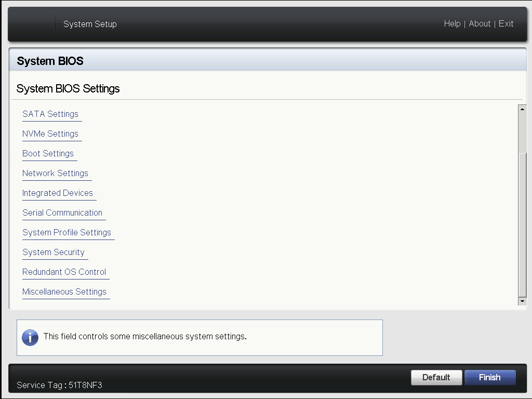Go to System Security
The width and height of the screenshot is (532, 399).
tap(54, 252)
